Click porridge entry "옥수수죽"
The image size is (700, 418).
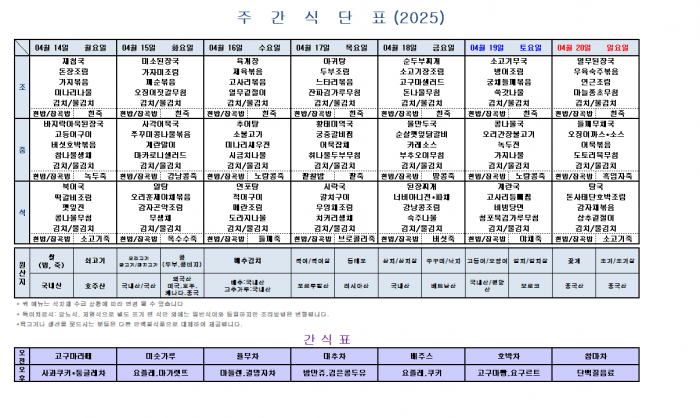click(182, 239)
